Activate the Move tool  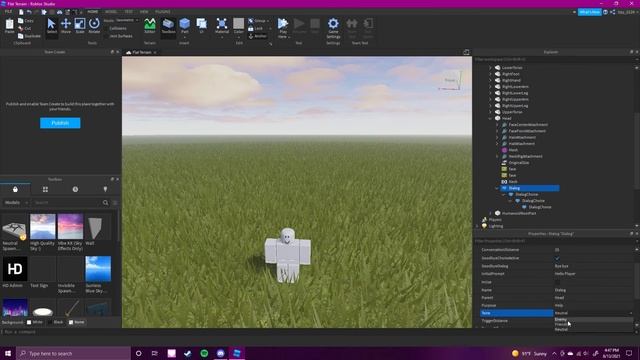[66, 26]
